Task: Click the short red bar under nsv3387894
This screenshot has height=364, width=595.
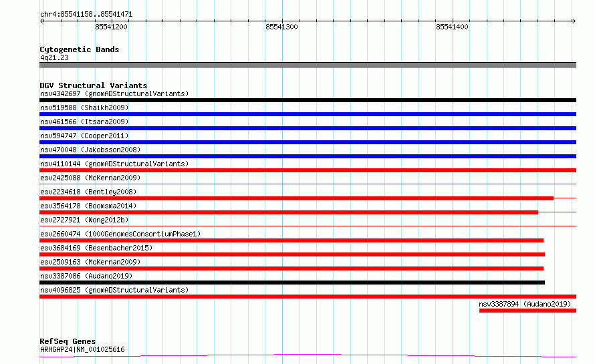Action: [528, 311]
